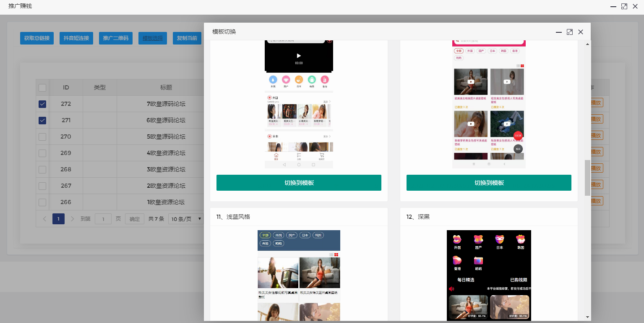Click the 确定 button in the pagination bar
This screenshot has width=644, height=323.
pos(134,219)
